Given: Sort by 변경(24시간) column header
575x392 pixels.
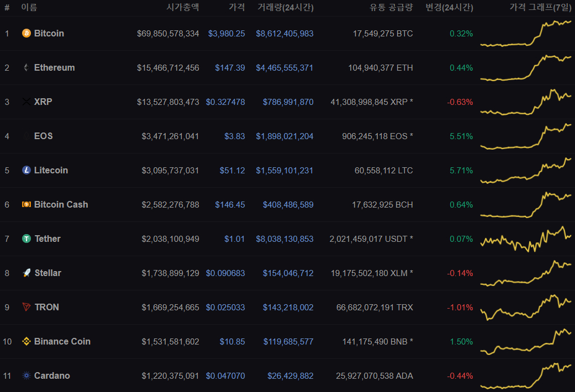Looking at the screenshot, I should tap(449, 7).
